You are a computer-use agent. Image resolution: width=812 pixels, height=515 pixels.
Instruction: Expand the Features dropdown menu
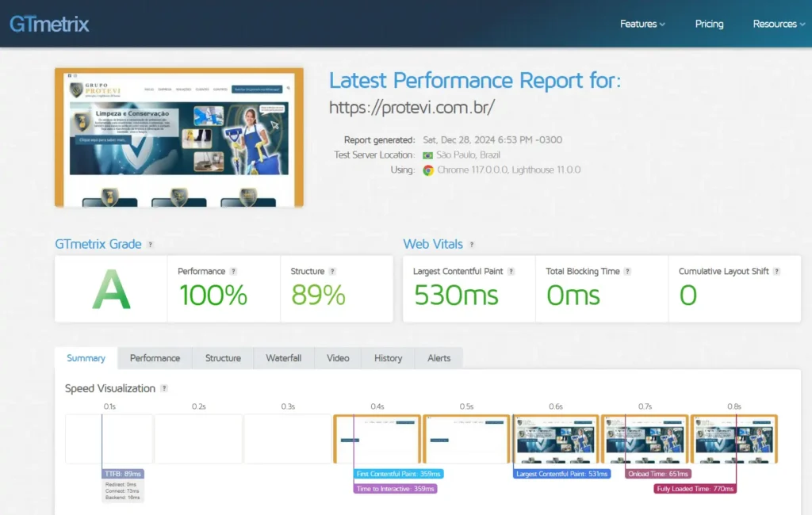[642, 24]
